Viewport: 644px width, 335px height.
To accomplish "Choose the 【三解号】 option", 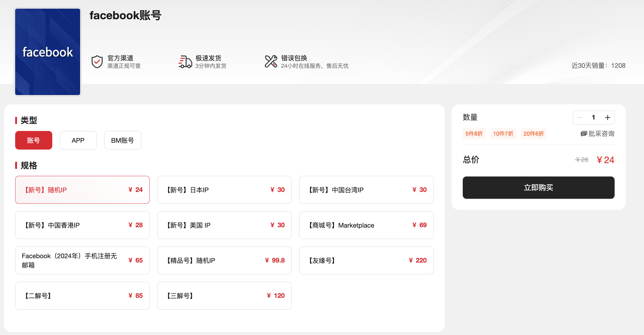I will pyautogui.click(x=224, y=296).
